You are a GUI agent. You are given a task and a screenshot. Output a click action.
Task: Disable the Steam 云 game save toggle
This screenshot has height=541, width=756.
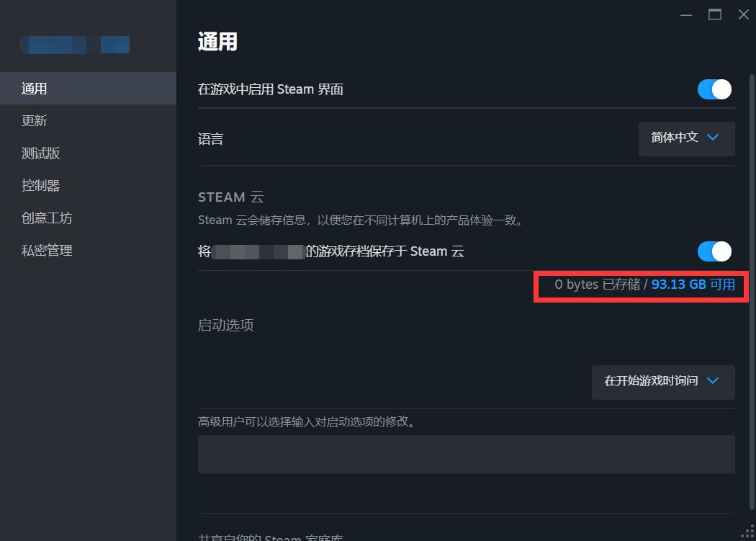tap(714, 251)
